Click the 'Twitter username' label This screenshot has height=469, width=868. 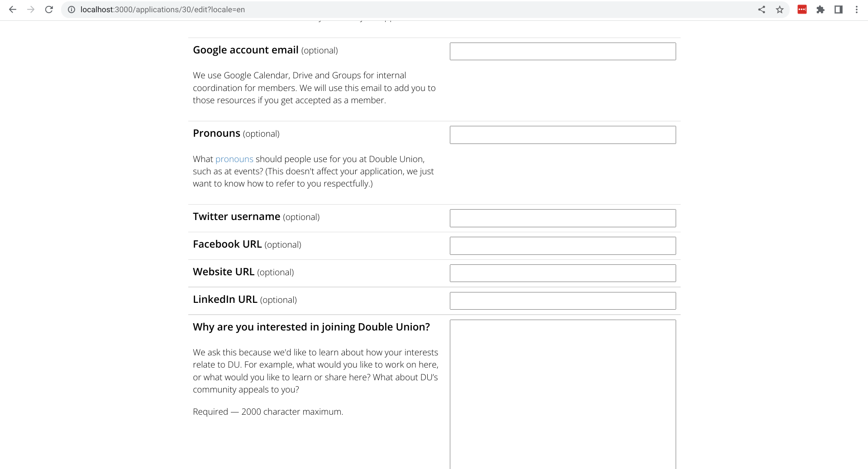pos(236,216)
